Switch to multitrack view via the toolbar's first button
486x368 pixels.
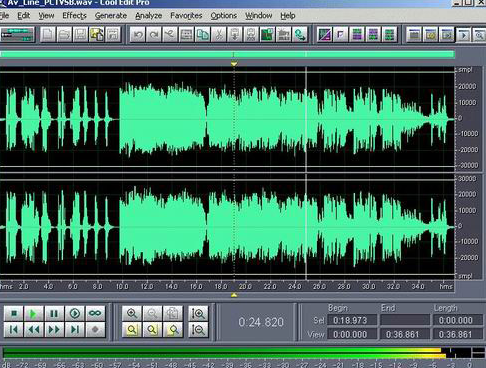(x=17, y=35)
